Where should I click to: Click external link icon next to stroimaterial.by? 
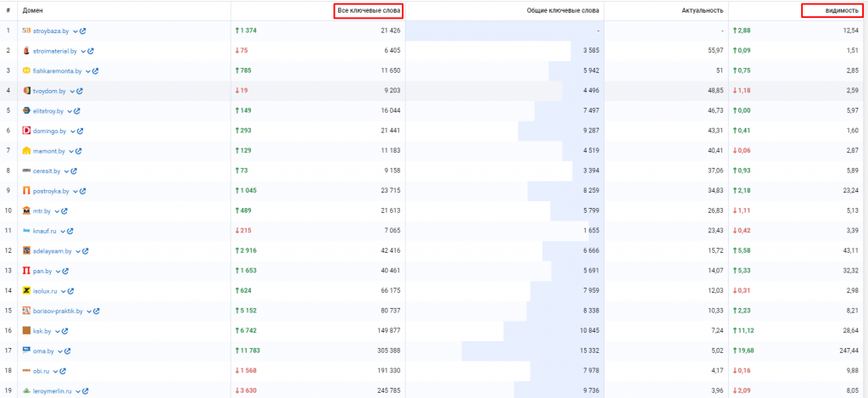click(x=91, y=51)
